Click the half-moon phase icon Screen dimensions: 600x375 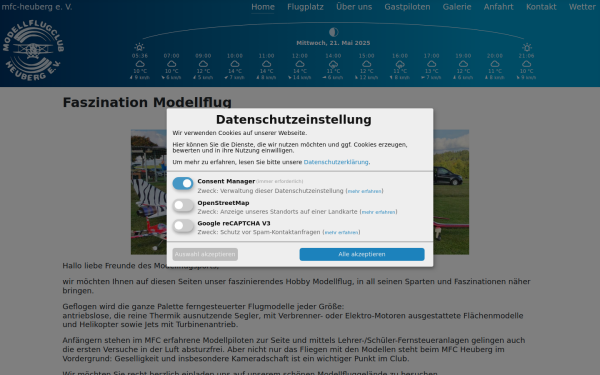[333, 32]
